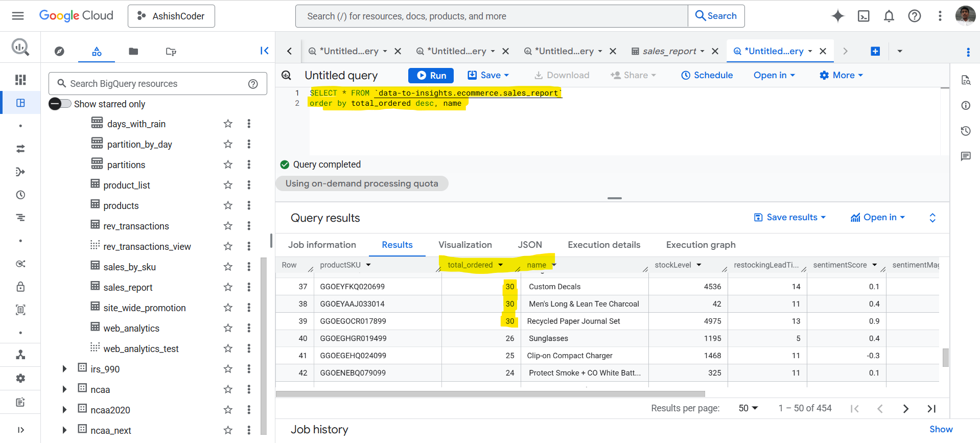Expand the ncaa_next dataset

point(64,430)
